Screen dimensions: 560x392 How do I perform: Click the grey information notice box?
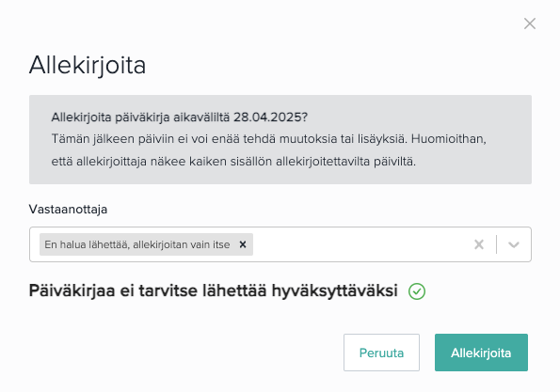280,139
